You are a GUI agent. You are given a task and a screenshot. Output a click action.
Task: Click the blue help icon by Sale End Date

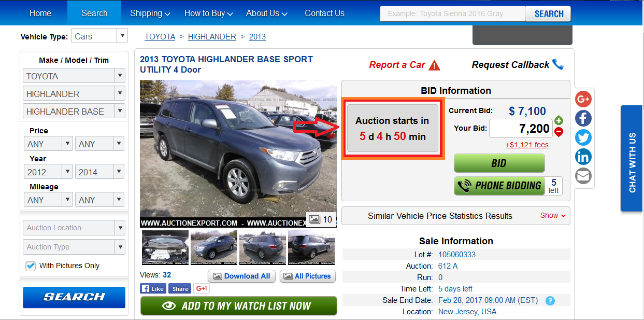click(550, 301)
